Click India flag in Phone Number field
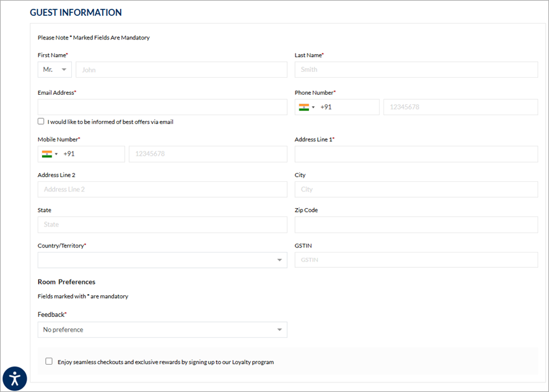The width and height of the screenshot is (549, 392). point(304,108)
